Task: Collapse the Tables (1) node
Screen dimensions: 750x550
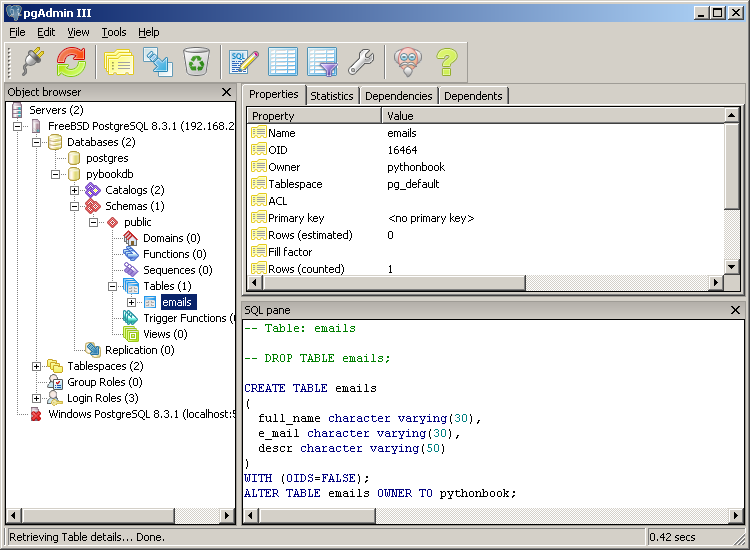Action: (x=112, y=286)
